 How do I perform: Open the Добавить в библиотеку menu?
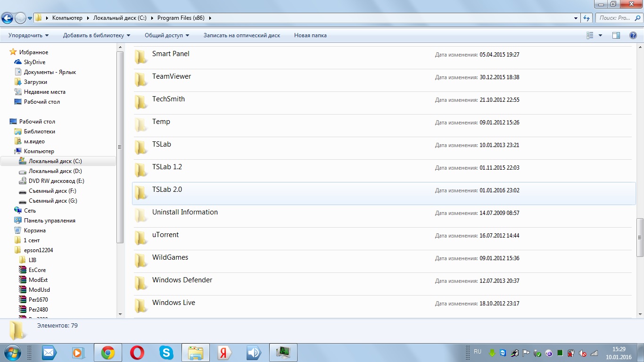[x=97, y=35]
